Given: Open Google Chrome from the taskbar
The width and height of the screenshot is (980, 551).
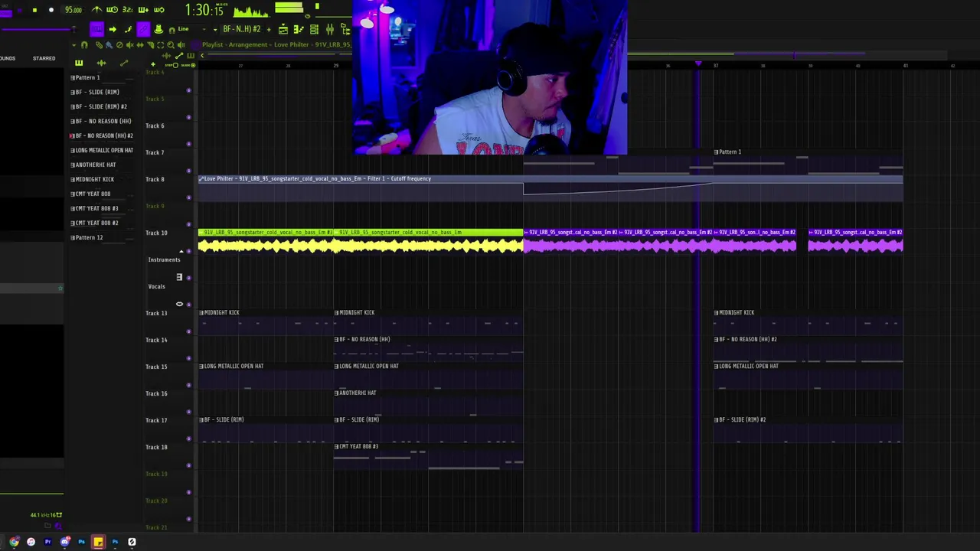Looking at the screenshot, I should point(15,542).
